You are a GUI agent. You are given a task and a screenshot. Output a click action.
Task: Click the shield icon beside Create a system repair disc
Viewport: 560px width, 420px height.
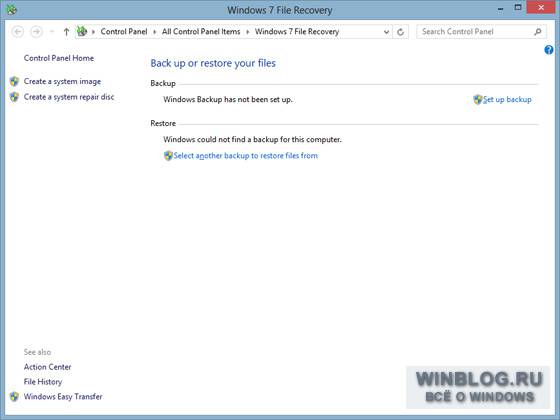point(14,97)
